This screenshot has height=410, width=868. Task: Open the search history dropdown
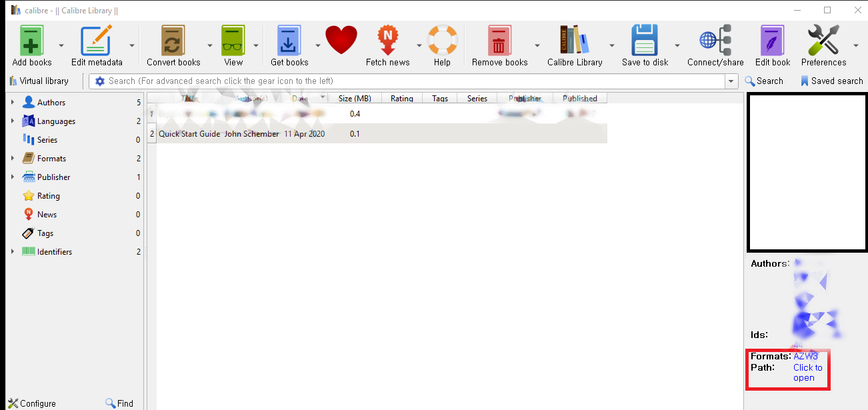(x=732, y=81)
